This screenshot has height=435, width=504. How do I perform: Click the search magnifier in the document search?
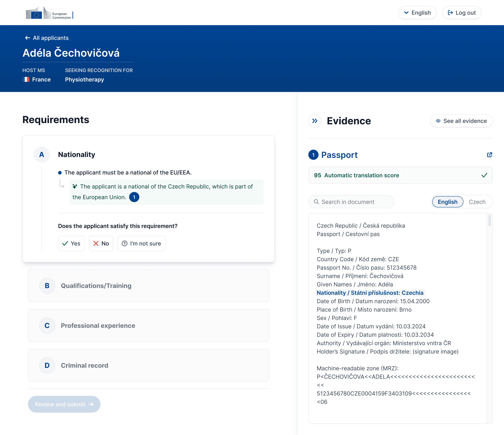(316, 202)
